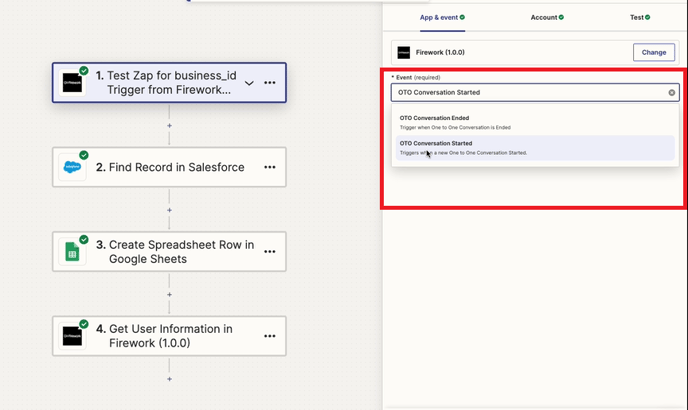Select step 2 Find Record in Salesforce
This screenshot has width=688, height=410.
click(x=169, y=167)
